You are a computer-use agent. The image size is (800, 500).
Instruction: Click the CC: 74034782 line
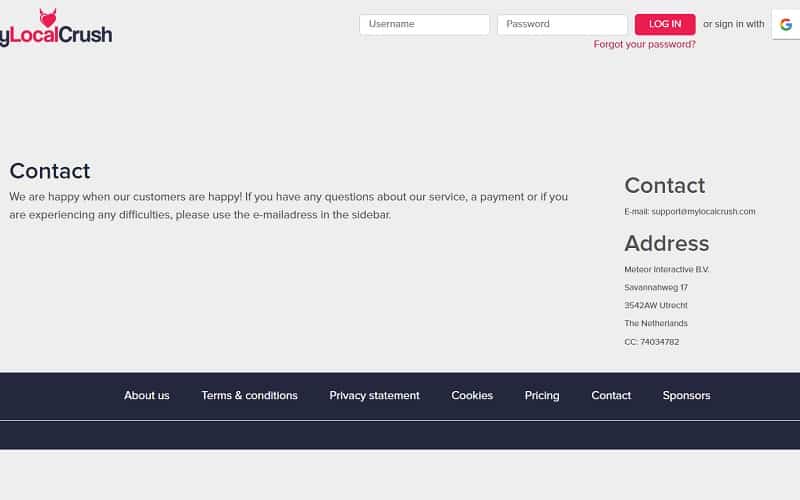652,342
